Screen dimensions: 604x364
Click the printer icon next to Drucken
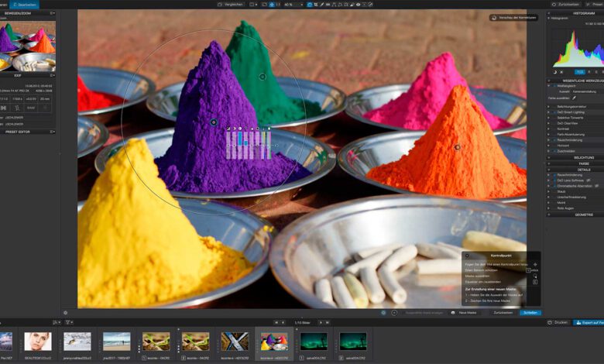(550, 322)
